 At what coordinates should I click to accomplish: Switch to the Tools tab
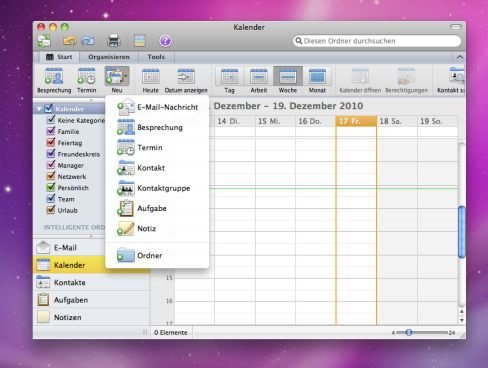[156, 57]
